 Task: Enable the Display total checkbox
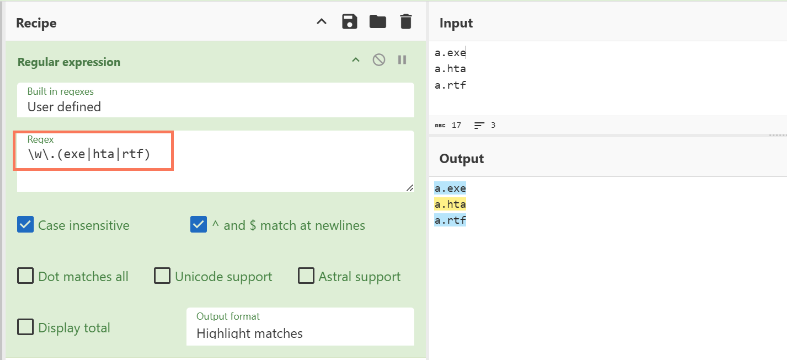(25, 327)
